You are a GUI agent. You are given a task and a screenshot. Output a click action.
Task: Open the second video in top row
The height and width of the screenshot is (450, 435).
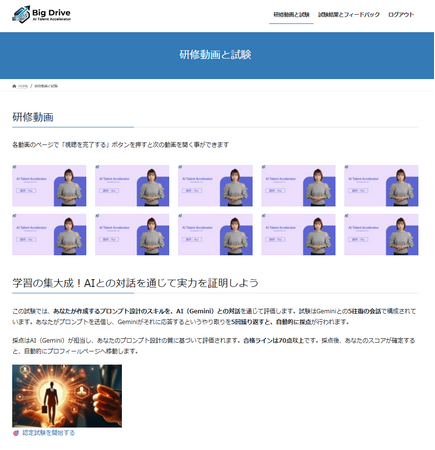pos(132,186)
